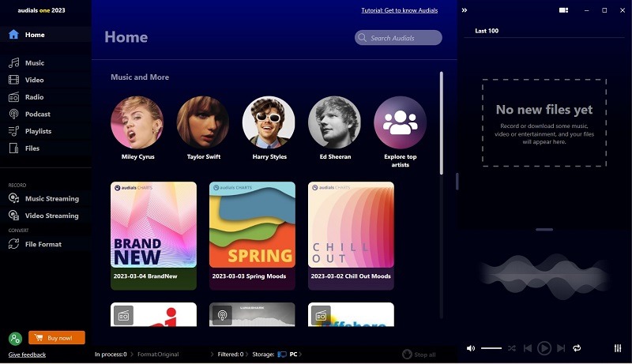632x364 pixels.
Task: Open the Give feedback link
Action: pos(27,355)
